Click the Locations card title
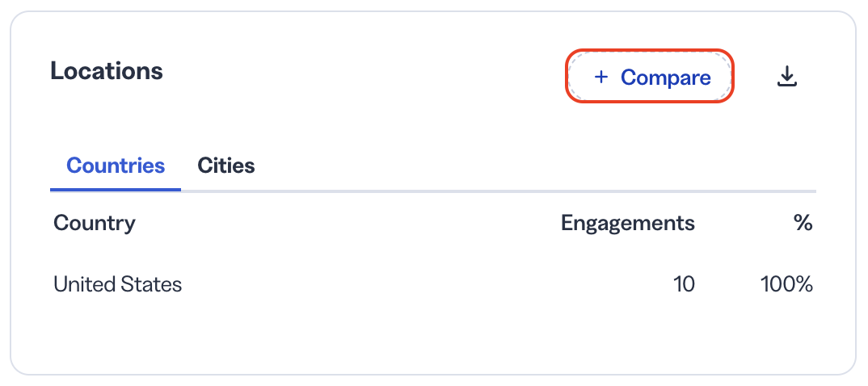The image size is (868, 386). [x=107, y=71]
